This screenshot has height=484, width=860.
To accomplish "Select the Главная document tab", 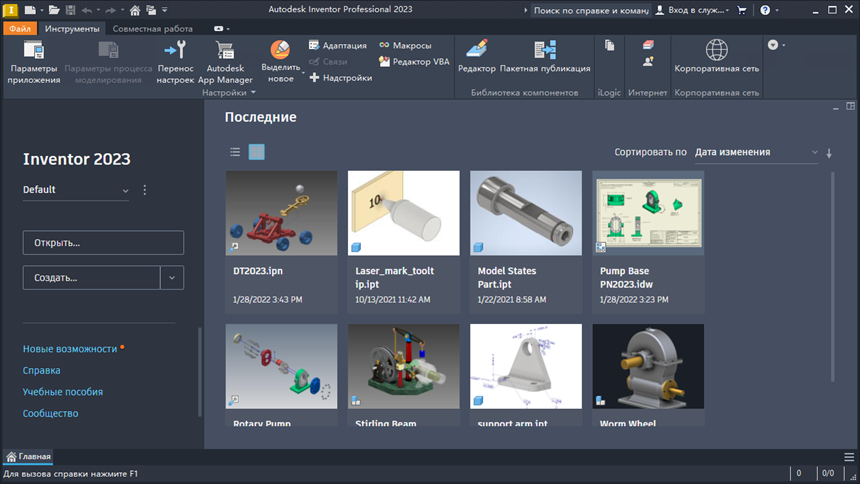I will pos(29,457).
